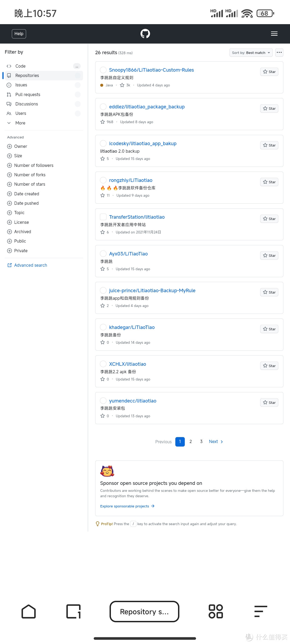Click the browser address bar showing Repository s...
Image resolution: width=290 pixels, height=644 pixels.
(x=144, y=612)
